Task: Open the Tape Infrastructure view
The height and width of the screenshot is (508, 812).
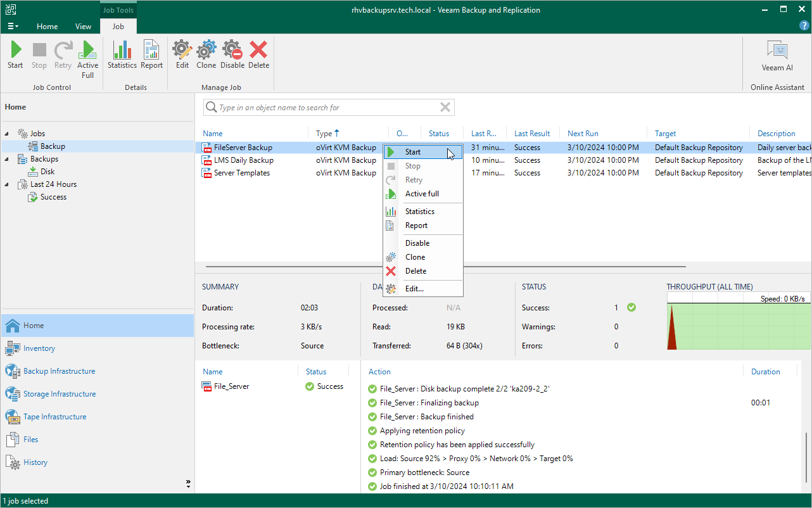Action: point(98,417)
